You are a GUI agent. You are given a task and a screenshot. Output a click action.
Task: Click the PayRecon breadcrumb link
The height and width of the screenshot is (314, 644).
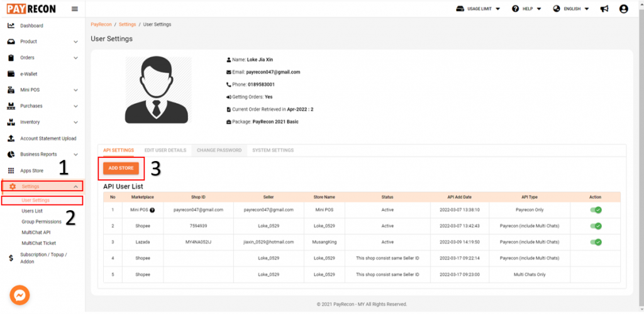point(101,25)
